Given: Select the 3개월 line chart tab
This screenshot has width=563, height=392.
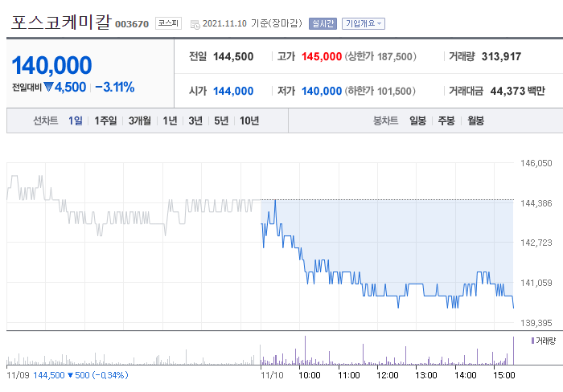Looking at the screenshot, I should point(140,120).
